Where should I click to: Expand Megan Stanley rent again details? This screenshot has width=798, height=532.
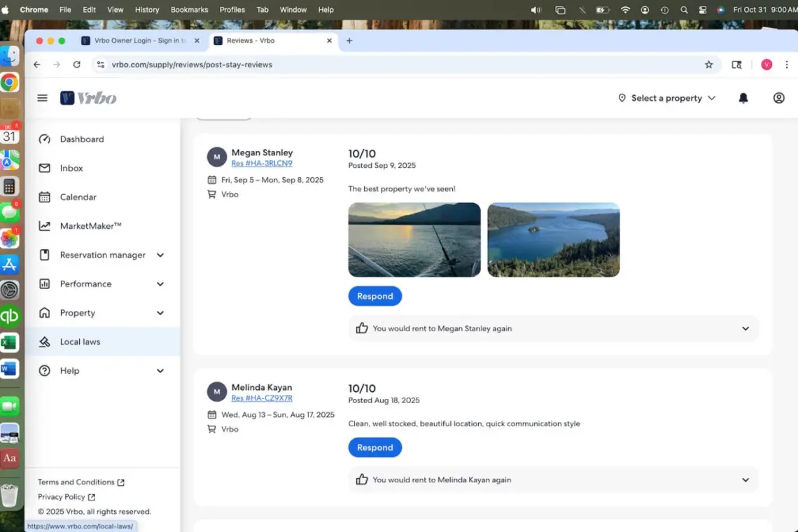[x=745, y=328]
